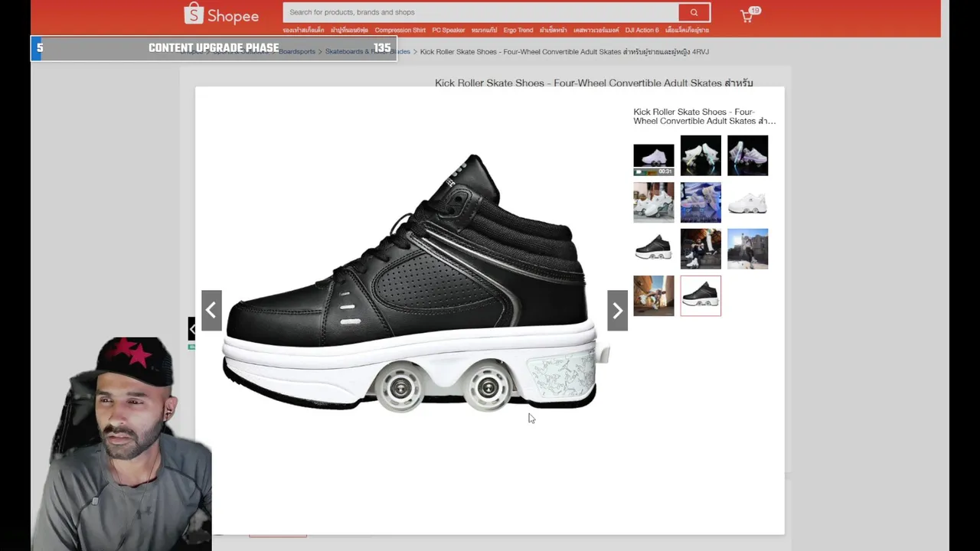Show the previous product image
This screenshot has height=551, width=980.
point(211,310)
